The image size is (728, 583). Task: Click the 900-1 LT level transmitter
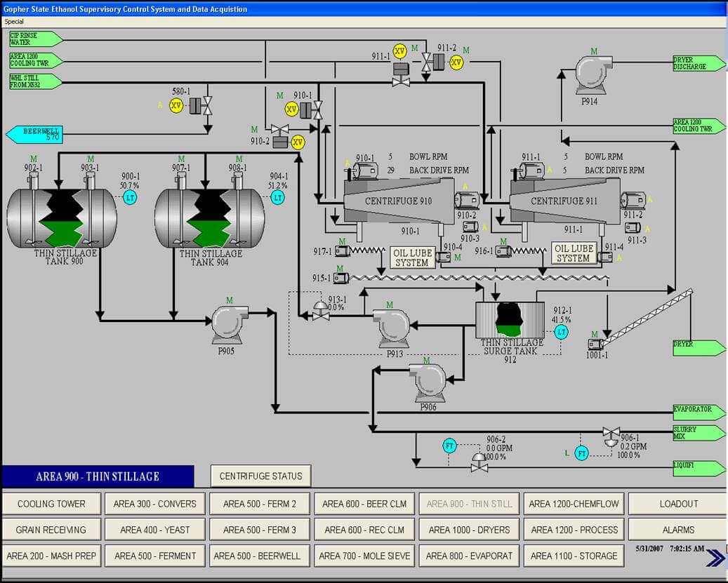[x=130, y=198]
